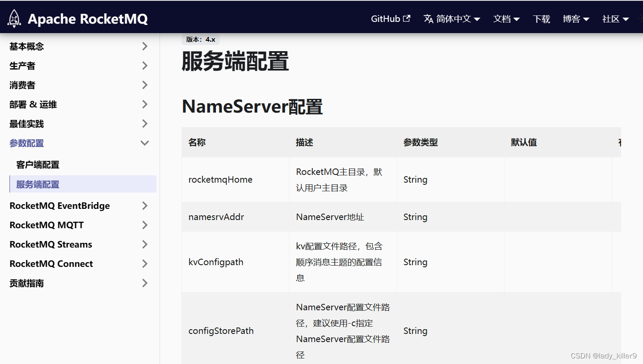This screenshot has height=364, width=643.
Task: Collapse the 参数配置 section chevron
Action: [145, 143]
